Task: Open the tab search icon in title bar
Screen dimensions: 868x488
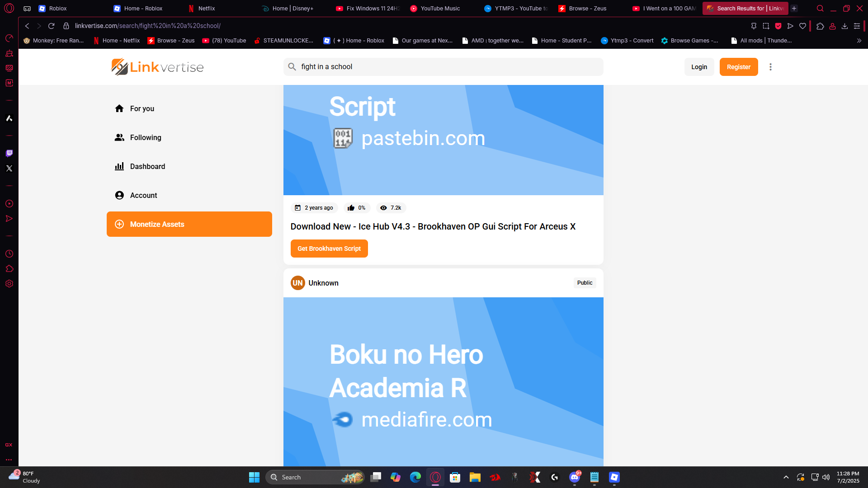Action: pyautogui.click(x=820, y=8)
